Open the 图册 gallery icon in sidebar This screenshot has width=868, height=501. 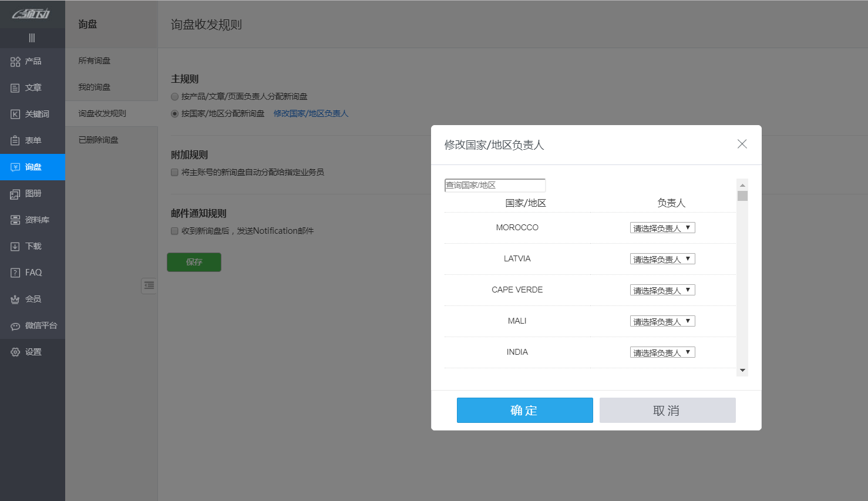tap(15, 194)
